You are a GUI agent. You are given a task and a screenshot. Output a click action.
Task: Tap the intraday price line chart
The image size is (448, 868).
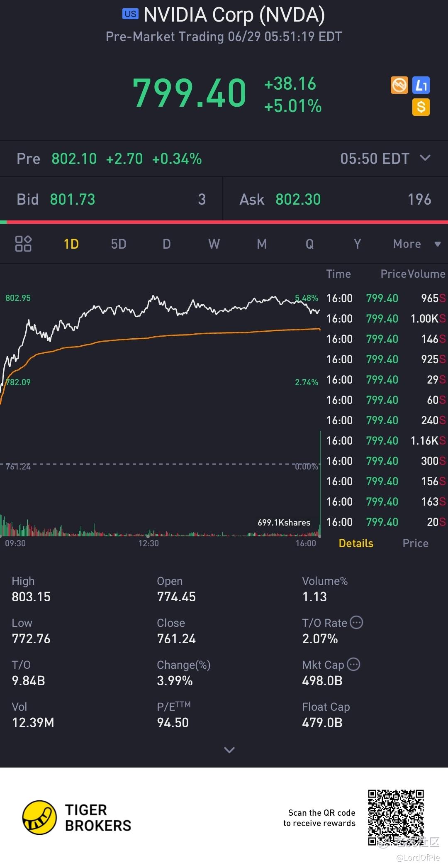(x=160, y=349)
